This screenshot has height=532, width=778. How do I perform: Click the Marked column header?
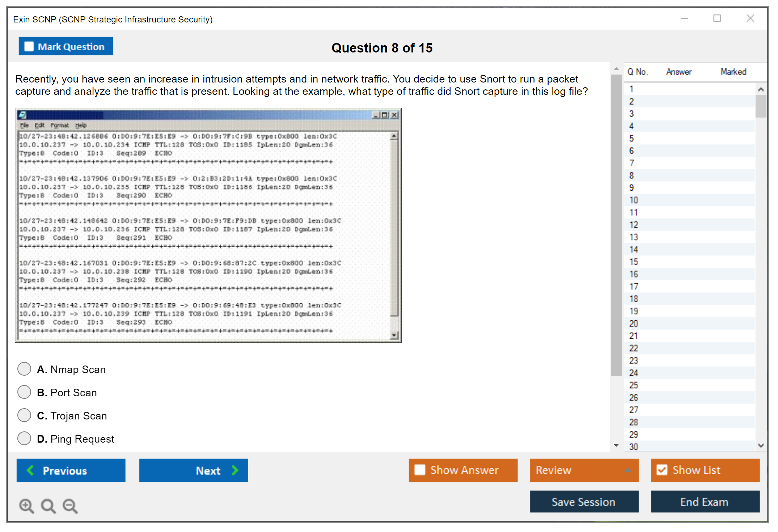pos(733,72)
